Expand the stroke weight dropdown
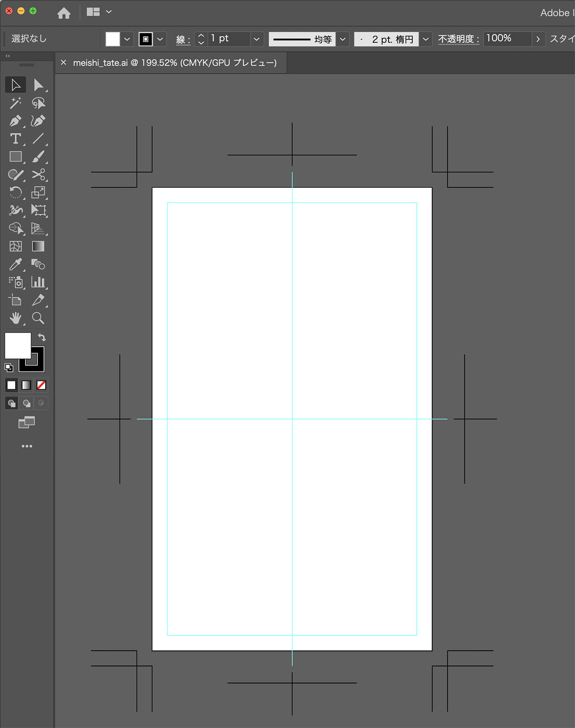This screenshot has width=575, height=728. [x=257, y=39]
